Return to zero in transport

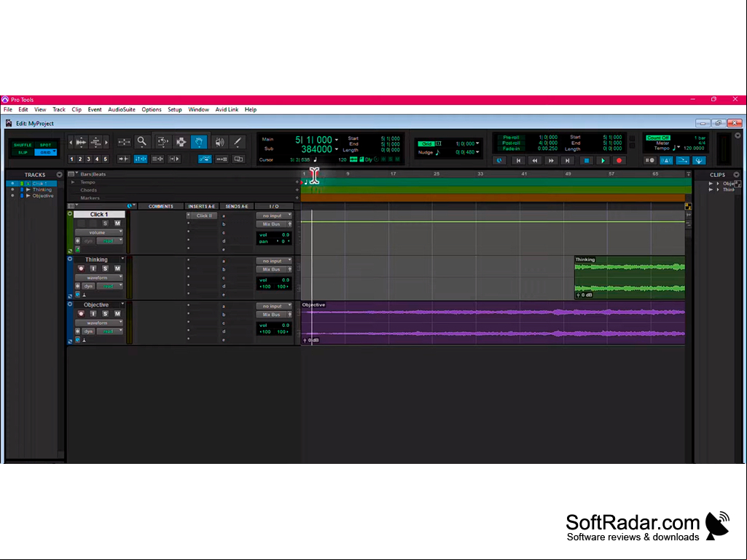518,160
